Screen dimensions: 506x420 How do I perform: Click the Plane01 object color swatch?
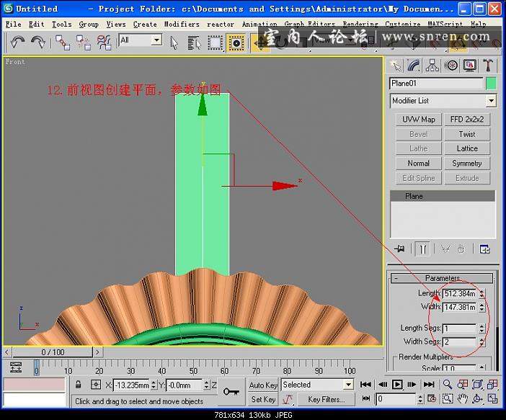click(x=491, y=84)
